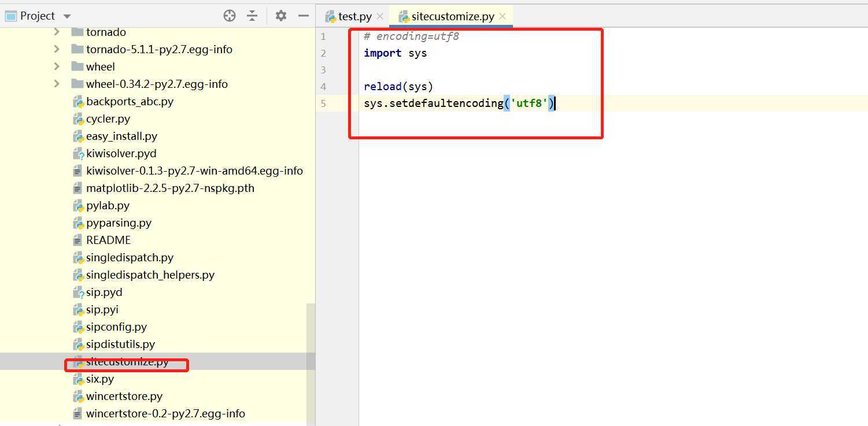Click the kiwisolver egg-info text file icon

click(x=77, y=171)
